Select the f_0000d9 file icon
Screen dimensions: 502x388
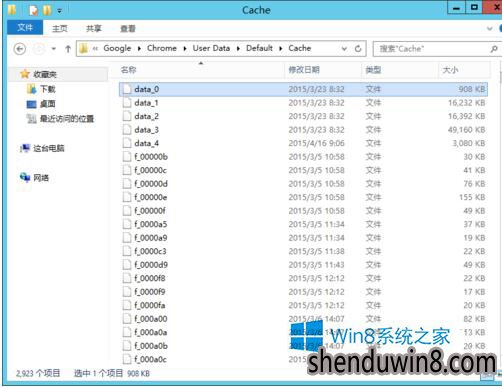[x=127, y=265]
